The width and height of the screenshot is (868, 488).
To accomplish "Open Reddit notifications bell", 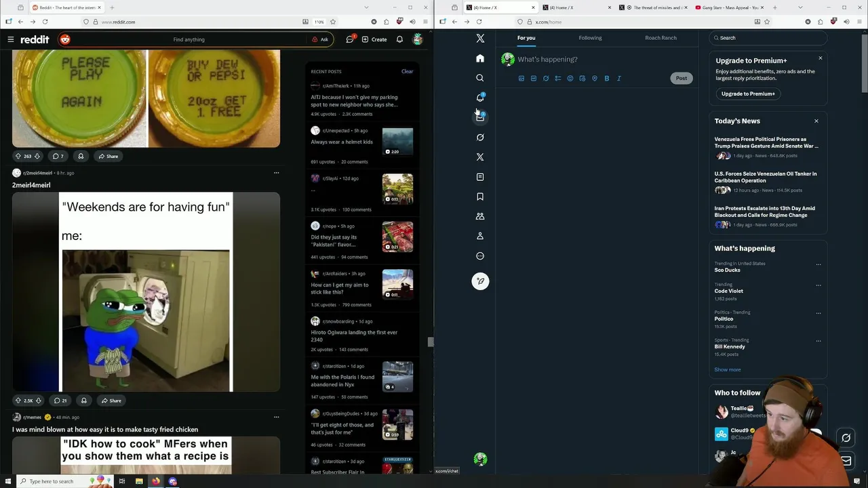I will coord(399,39).
